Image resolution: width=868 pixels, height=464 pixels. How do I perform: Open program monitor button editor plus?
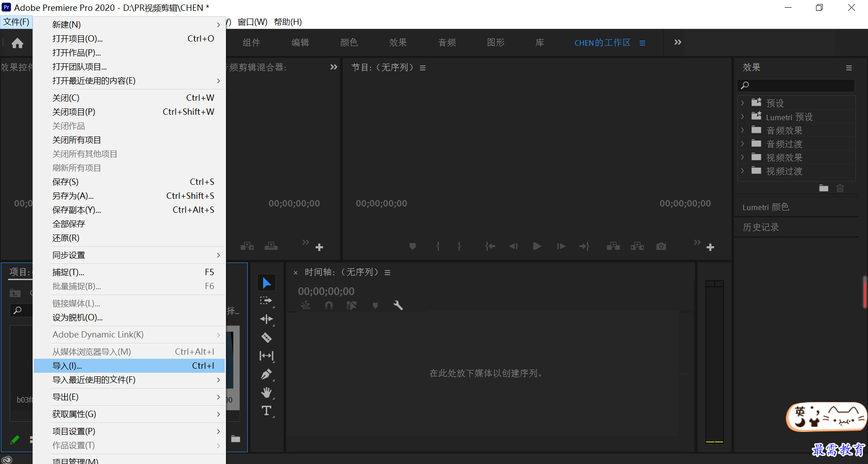pos(710,247)
